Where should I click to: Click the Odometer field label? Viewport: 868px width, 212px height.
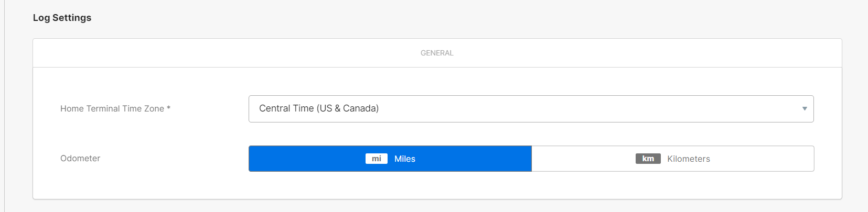80,159
